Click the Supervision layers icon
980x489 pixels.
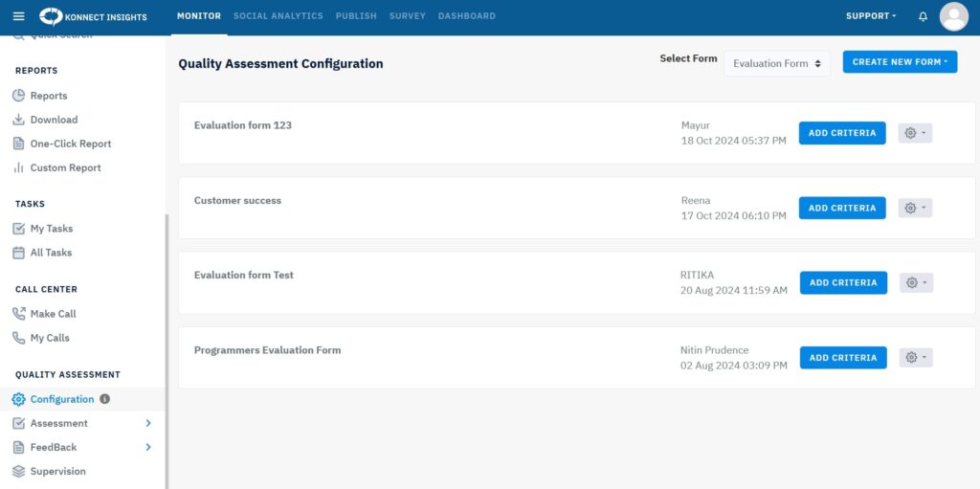coord(19,472)
